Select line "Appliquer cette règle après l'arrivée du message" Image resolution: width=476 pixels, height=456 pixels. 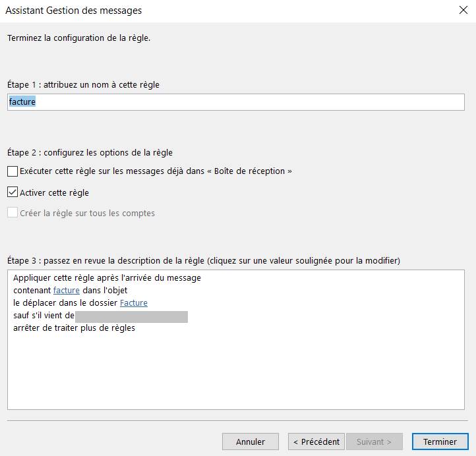[107, 278]
